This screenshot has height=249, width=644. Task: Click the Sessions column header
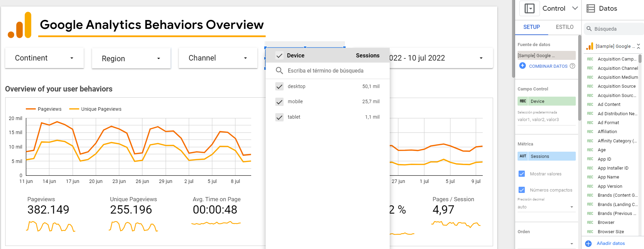pyautogui.click(x=368, y=55)
